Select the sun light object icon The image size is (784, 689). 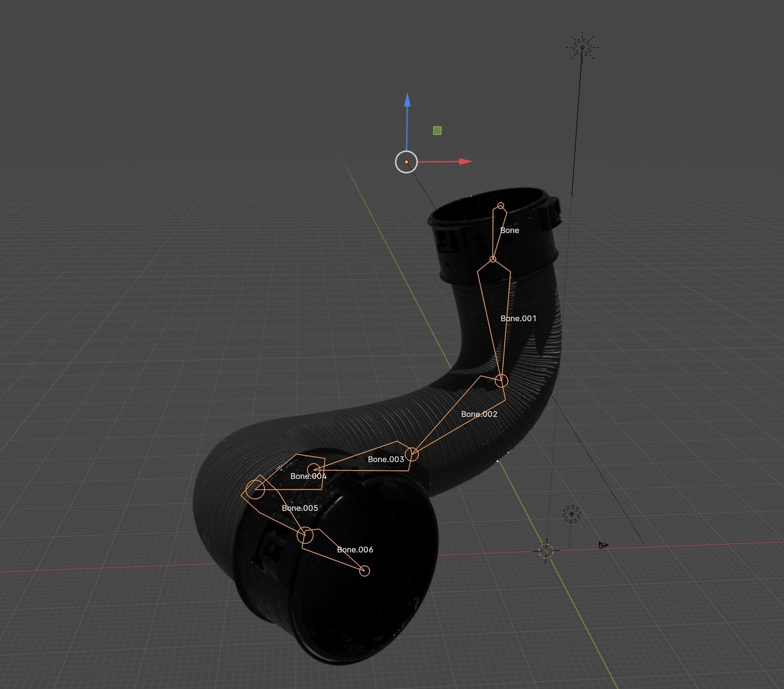(582, 48)
